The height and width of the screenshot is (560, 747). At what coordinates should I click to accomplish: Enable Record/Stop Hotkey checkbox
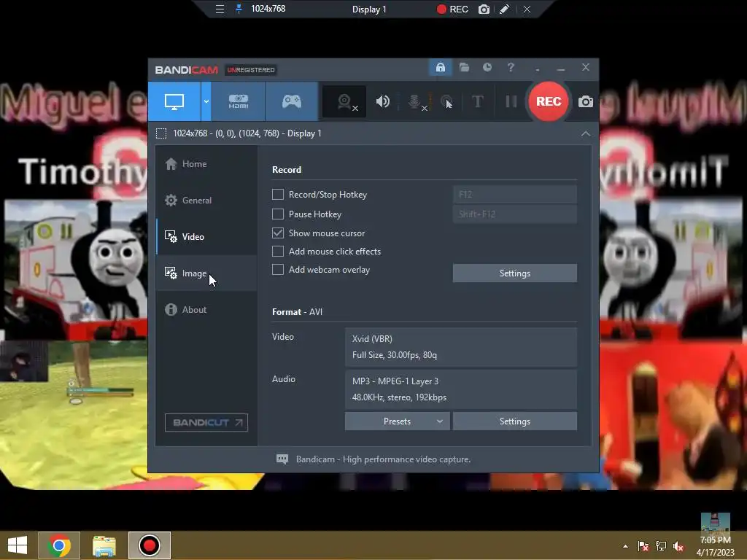[x=278, y=194]
